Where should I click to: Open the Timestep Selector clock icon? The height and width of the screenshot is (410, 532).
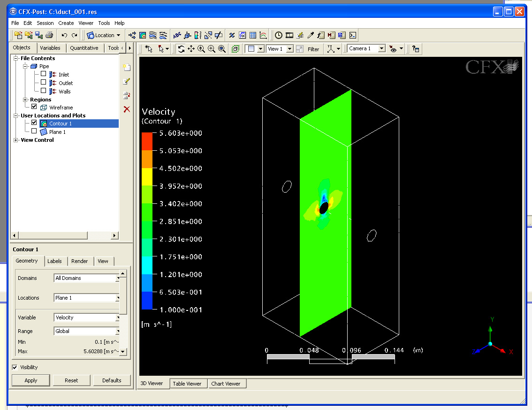pos(279,35)
